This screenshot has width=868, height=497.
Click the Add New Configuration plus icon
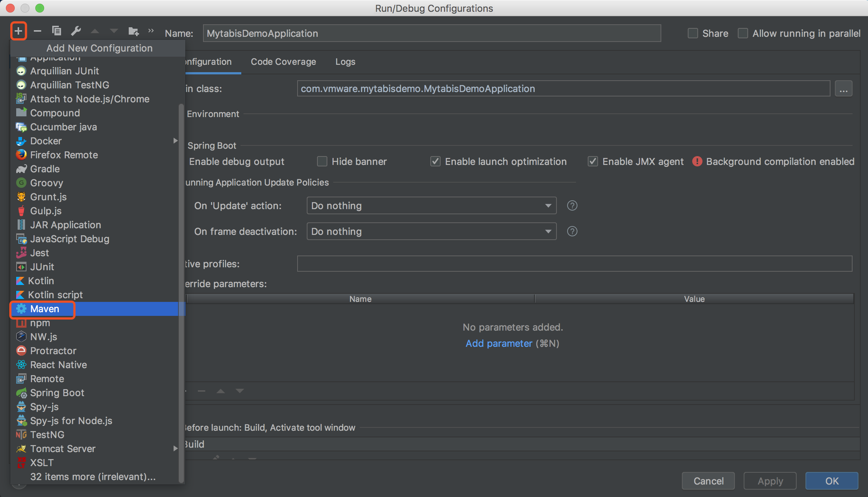click(x=18, y=31)
